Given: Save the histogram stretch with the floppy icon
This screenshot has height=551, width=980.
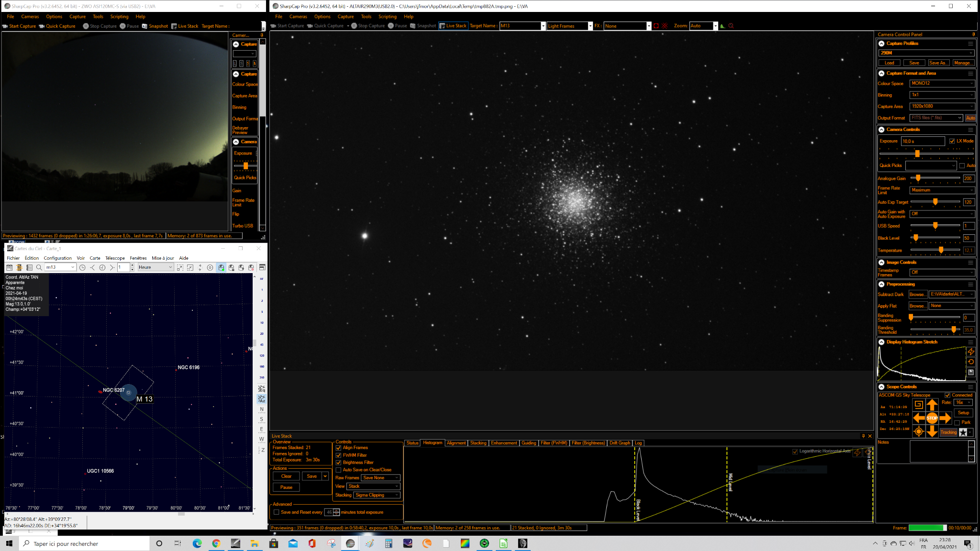Looking at the screenshot, I should 970,372.
